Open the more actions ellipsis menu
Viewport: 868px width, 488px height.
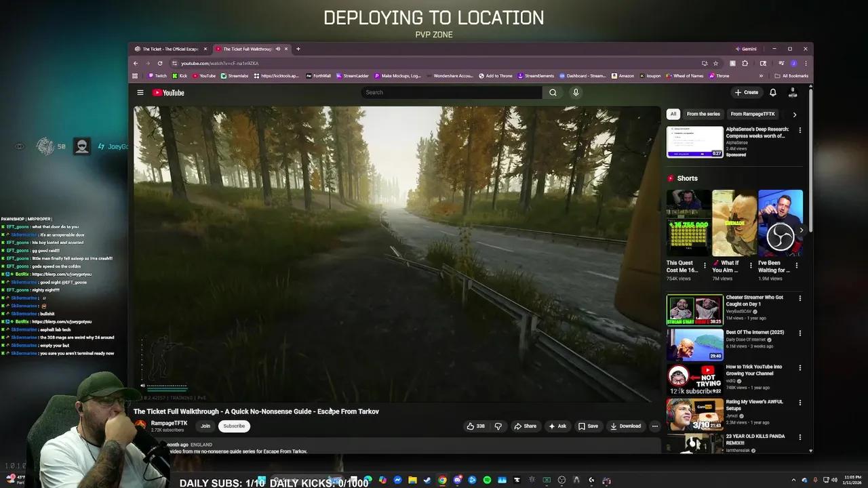tap(655, 426)
